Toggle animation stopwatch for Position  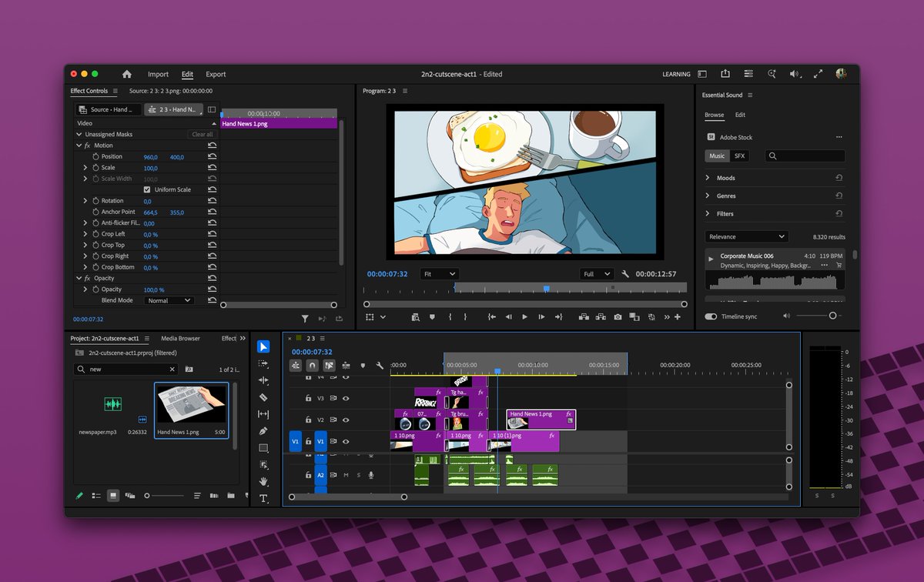click(96, 156)
